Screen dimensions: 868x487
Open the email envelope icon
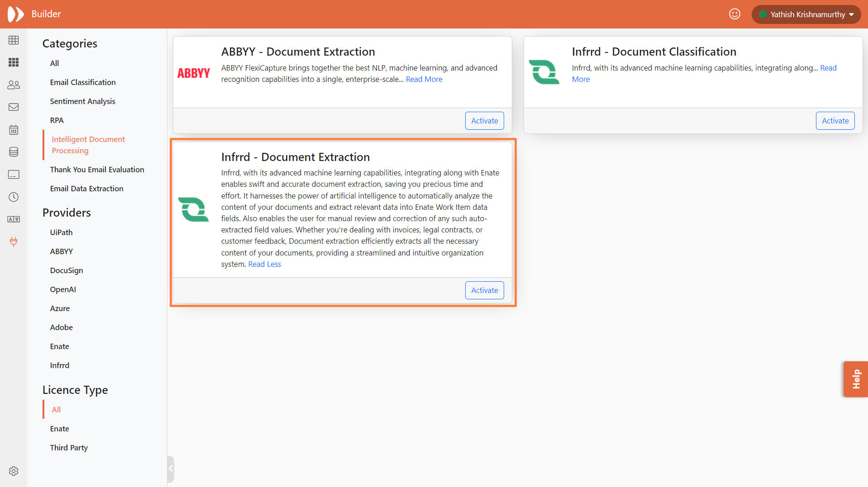(14, 107)
